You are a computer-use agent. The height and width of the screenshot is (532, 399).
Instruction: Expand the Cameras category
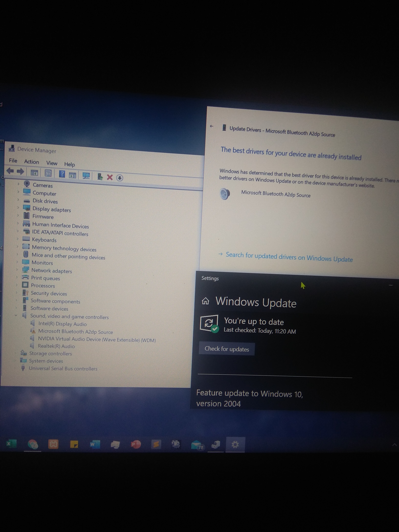pos(18,184)
